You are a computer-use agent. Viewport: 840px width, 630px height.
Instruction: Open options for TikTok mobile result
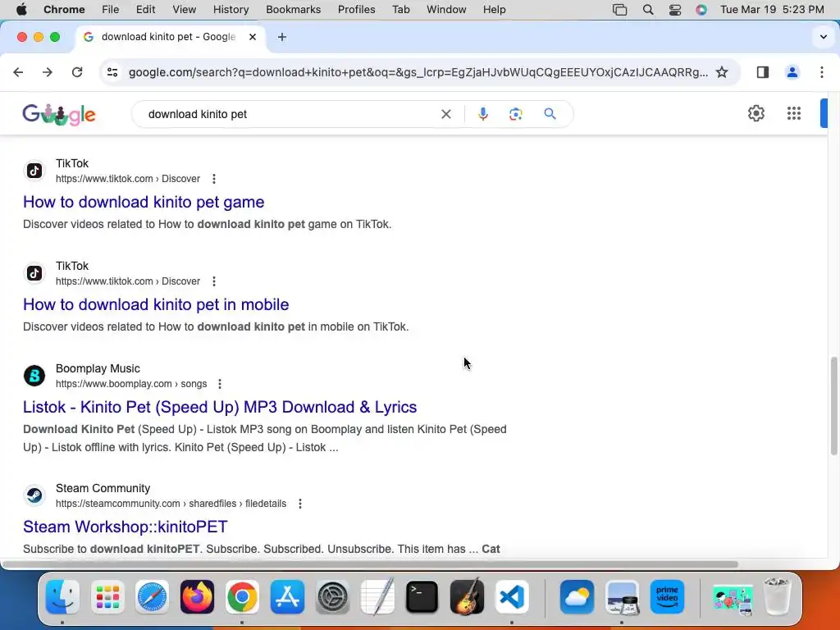214,281
